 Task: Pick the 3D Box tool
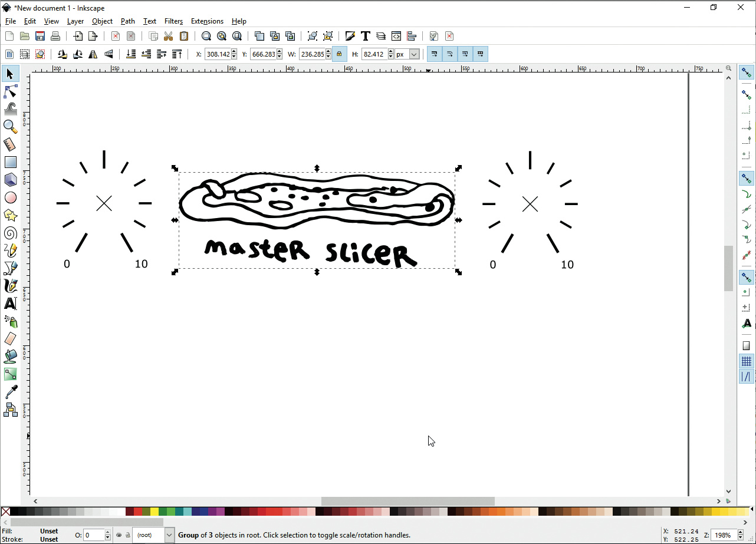tap(11, 180)
